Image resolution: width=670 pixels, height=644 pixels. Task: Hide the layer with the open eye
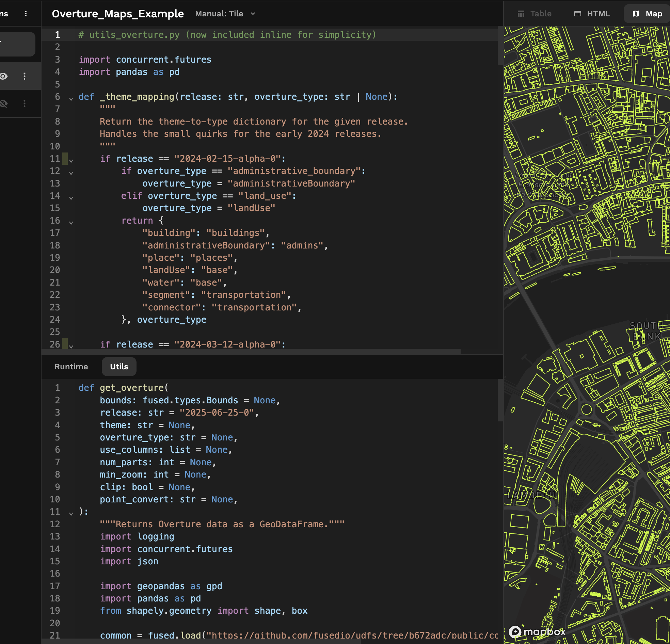(3, 76)
